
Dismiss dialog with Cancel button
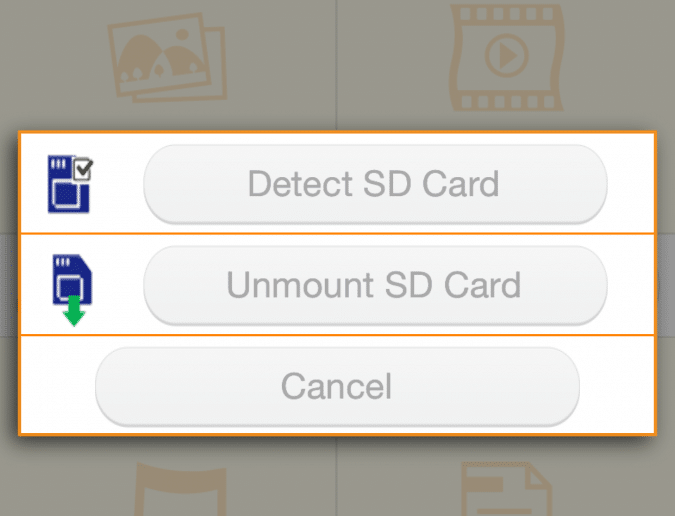337,386
